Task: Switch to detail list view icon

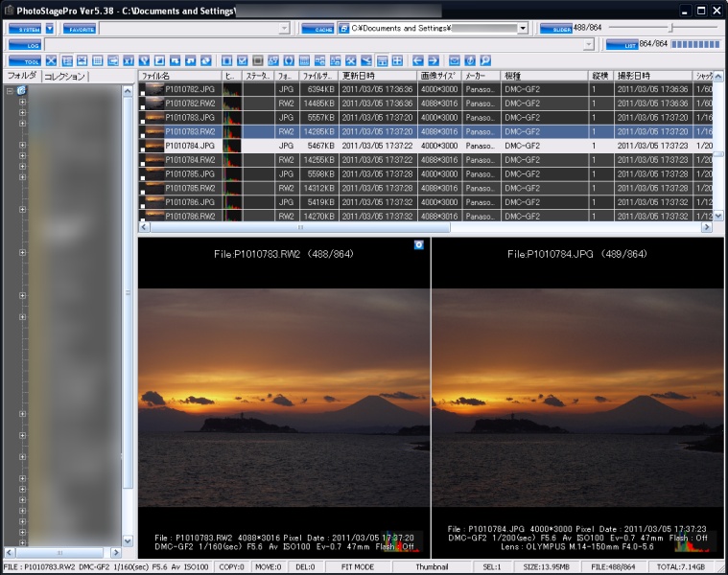Action: pyautogui.click(x=67, y=60)
